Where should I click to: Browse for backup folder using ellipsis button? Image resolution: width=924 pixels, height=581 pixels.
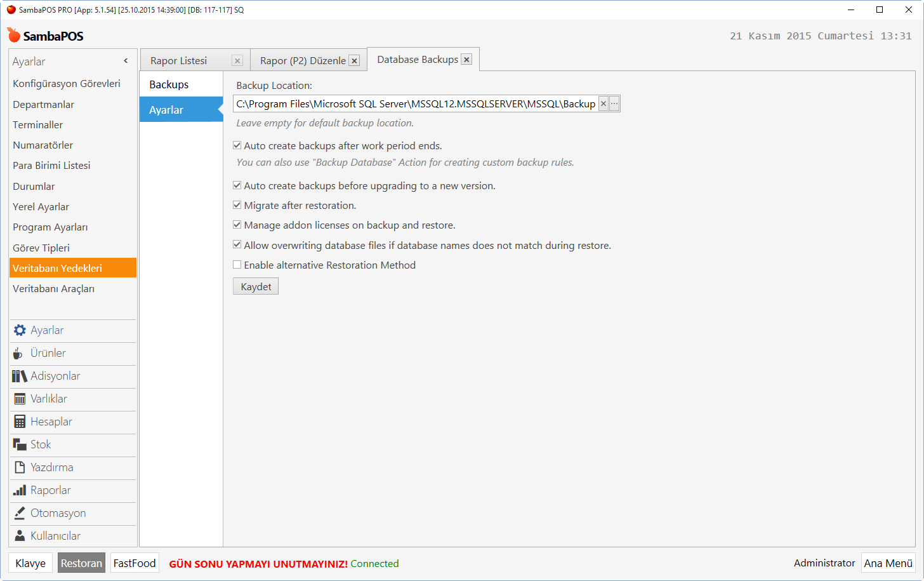(614, 104)
